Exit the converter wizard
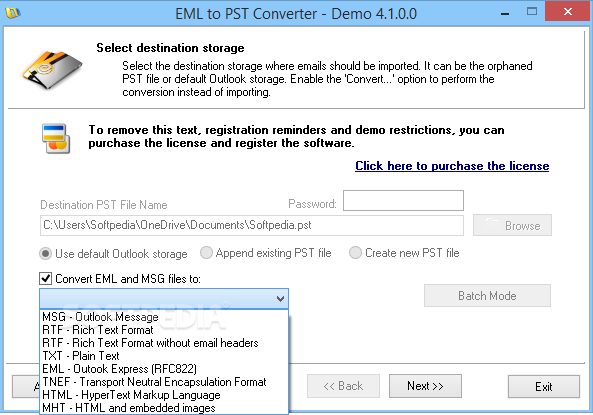The width and height of the screenshot is (593, 415). coord(543,387)
